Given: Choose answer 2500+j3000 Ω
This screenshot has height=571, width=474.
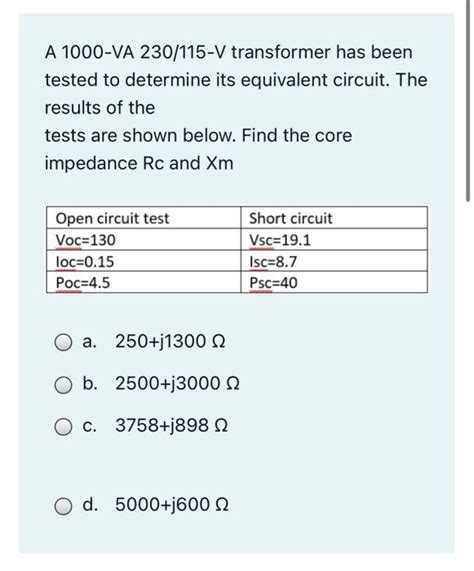Looking at the screenshot, I should tap(177, 383).
